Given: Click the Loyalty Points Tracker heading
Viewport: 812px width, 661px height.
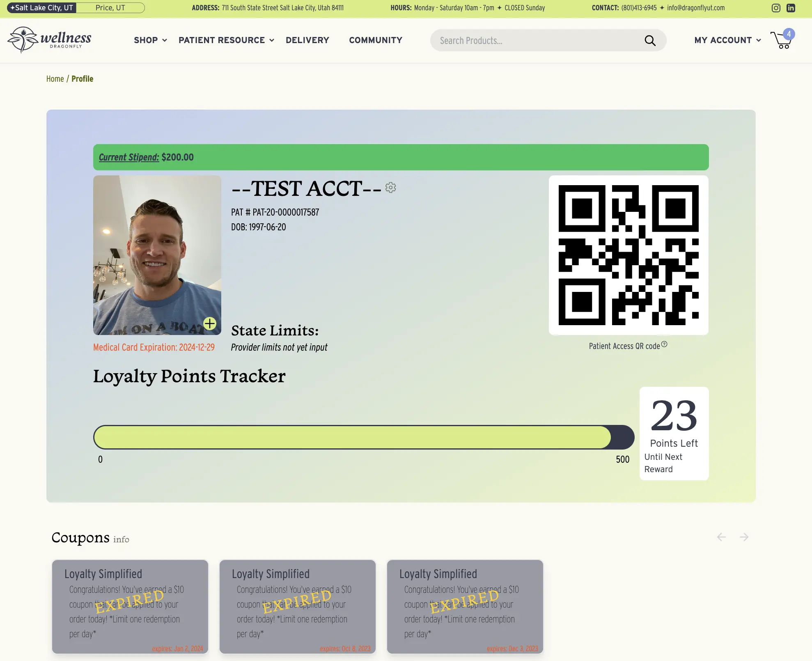Looking at the screenshot, I should 189,376.
